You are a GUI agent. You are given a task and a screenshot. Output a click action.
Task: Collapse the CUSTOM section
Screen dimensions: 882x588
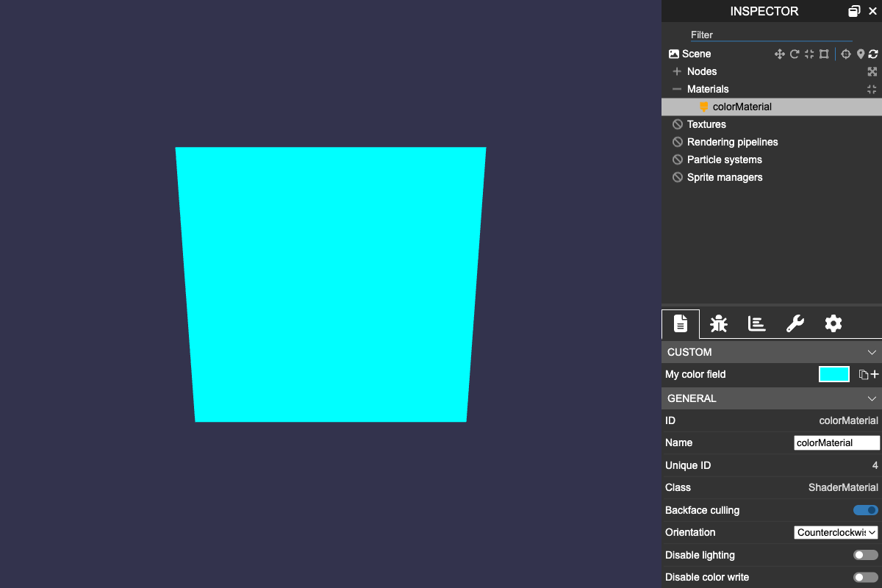872,352
